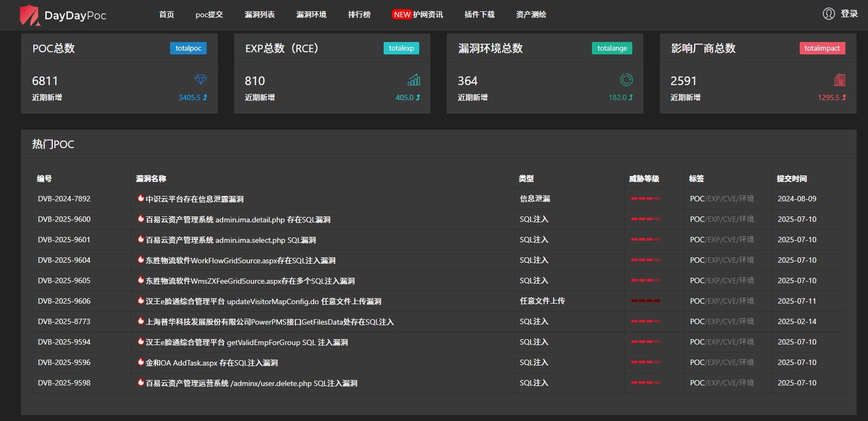This screenshot has width=868, height=421.
Task: Go to the 排行榜 menu item
Action: tap(359, 15)
